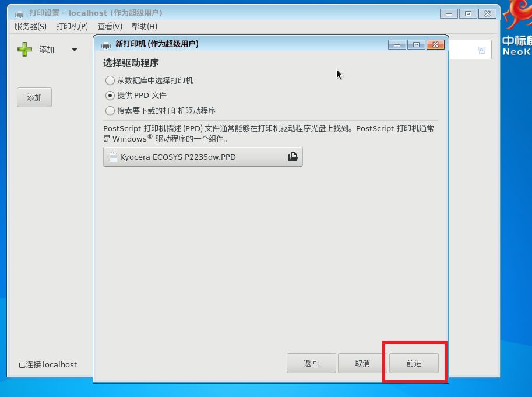
Task: Click the clear icon in the search field
Action: click(x=481, y=51)
